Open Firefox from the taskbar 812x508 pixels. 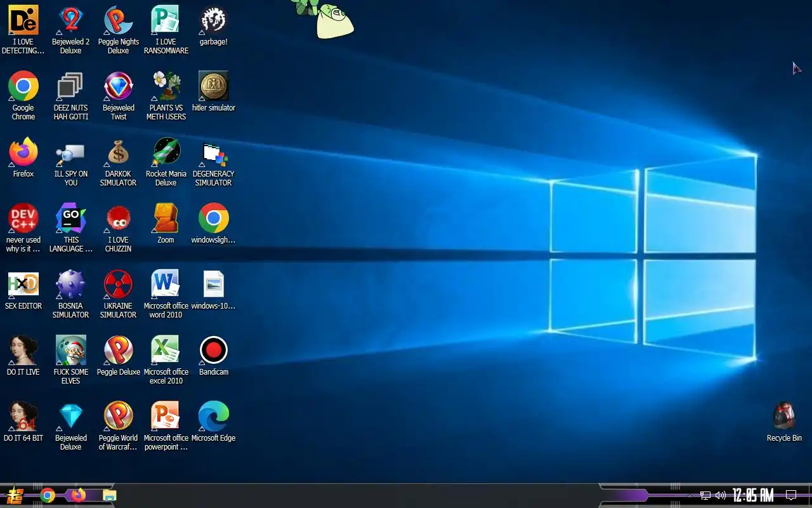pos(78,495)
